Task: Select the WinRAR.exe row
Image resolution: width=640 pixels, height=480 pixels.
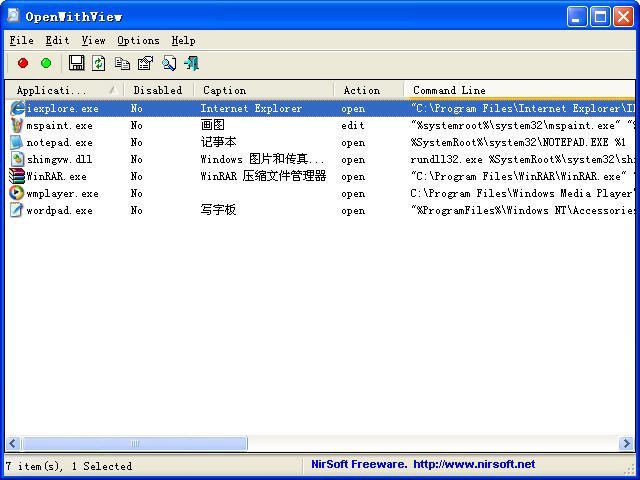Action: pyautogui.click(x=56, y=176)
